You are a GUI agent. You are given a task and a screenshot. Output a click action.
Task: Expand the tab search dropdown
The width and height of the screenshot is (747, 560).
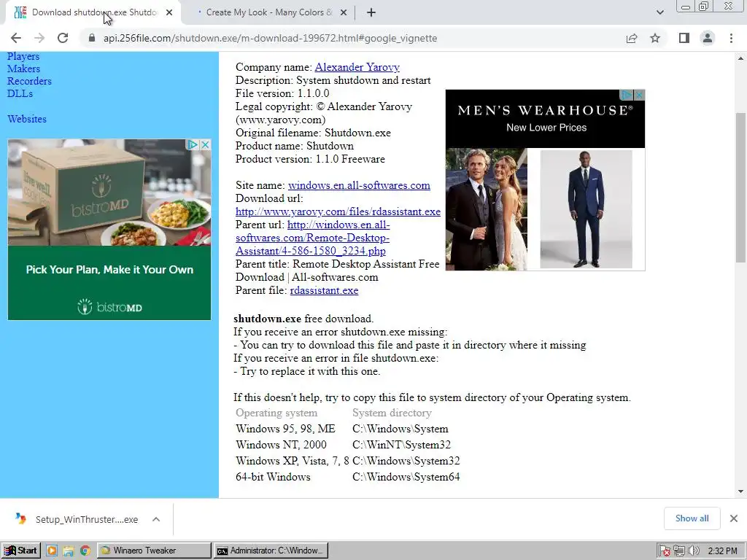(659, 12)
